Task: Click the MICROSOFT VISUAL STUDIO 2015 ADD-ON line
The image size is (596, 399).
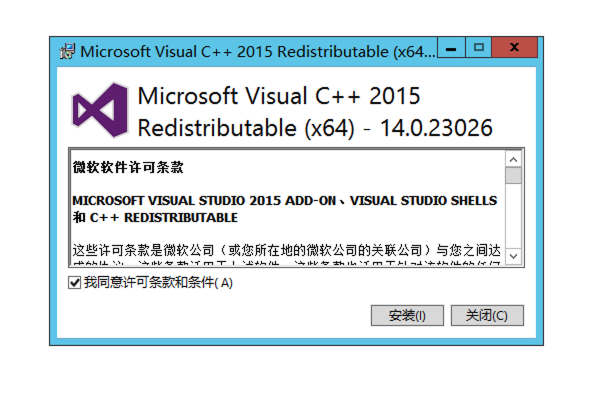Action: (285, 200)
